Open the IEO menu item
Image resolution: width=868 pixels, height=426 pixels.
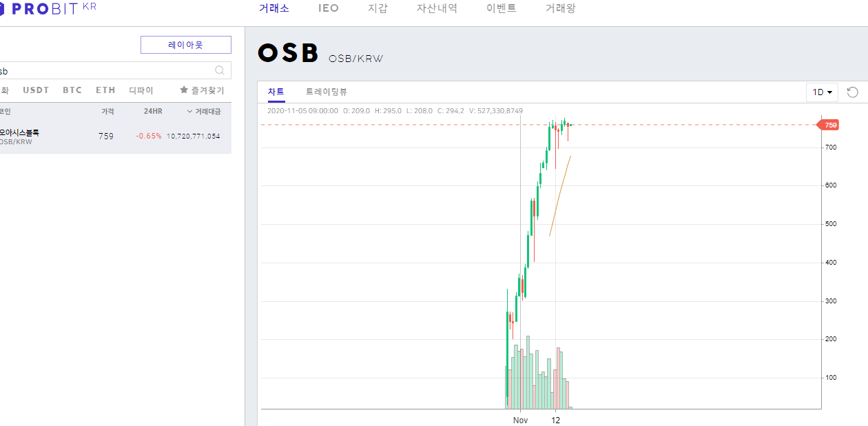pyautogui.click(x=329, y=9)
